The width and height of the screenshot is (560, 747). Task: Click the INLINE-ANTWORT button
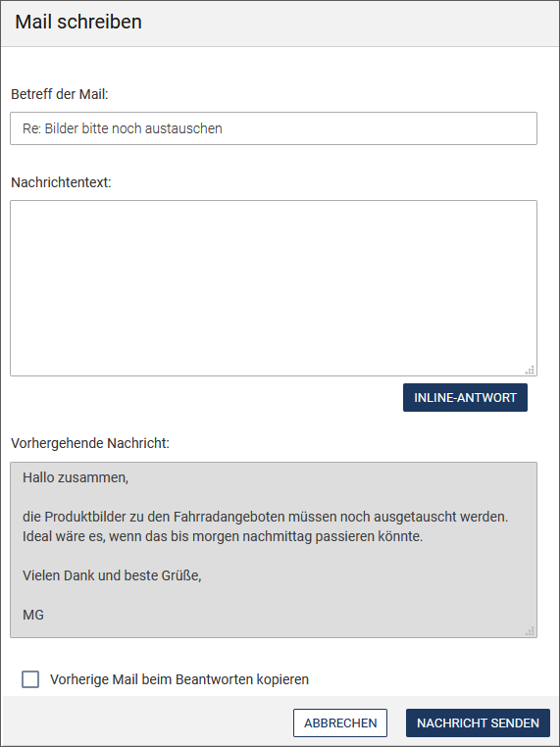point(465,397)
